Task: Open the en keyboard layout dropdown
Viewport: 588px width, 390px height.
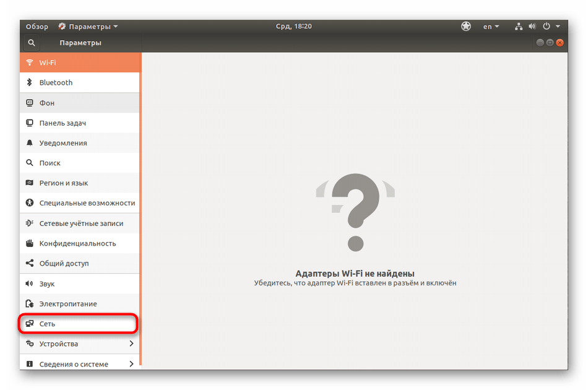Action: point(491,26)
